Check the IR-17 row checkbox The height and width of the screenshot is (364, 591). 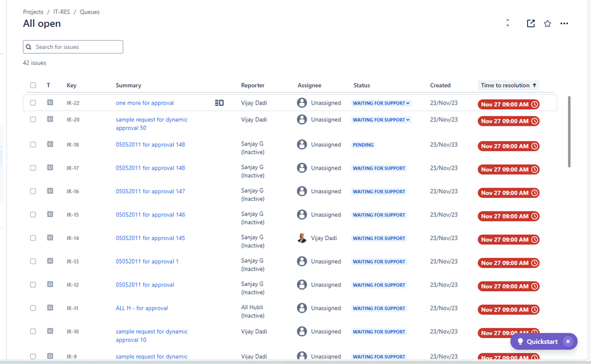pyautogui.click(x=33, y=168)
